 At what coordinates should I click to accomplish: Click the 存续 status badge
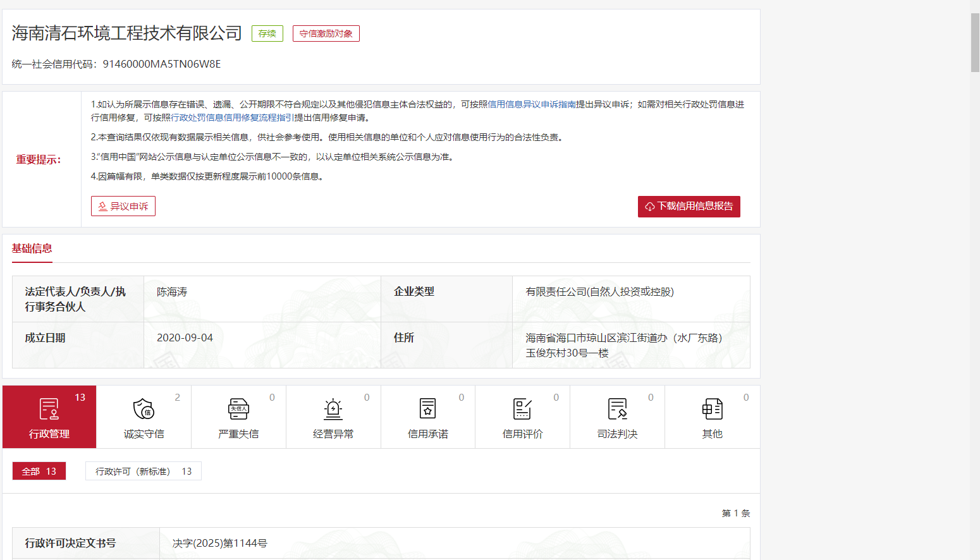click(267, 33)
